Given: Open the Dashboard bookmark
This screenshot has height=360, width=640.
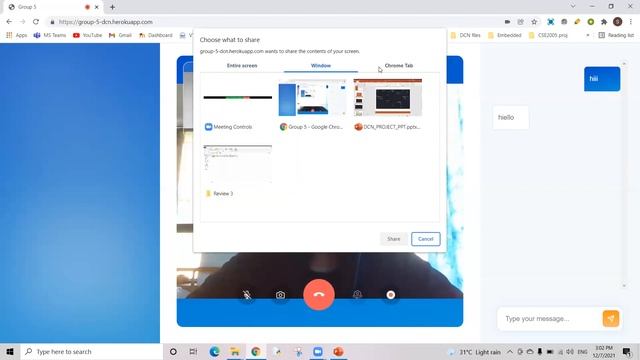Looking at the screenshot, I should tap(156, 36).
